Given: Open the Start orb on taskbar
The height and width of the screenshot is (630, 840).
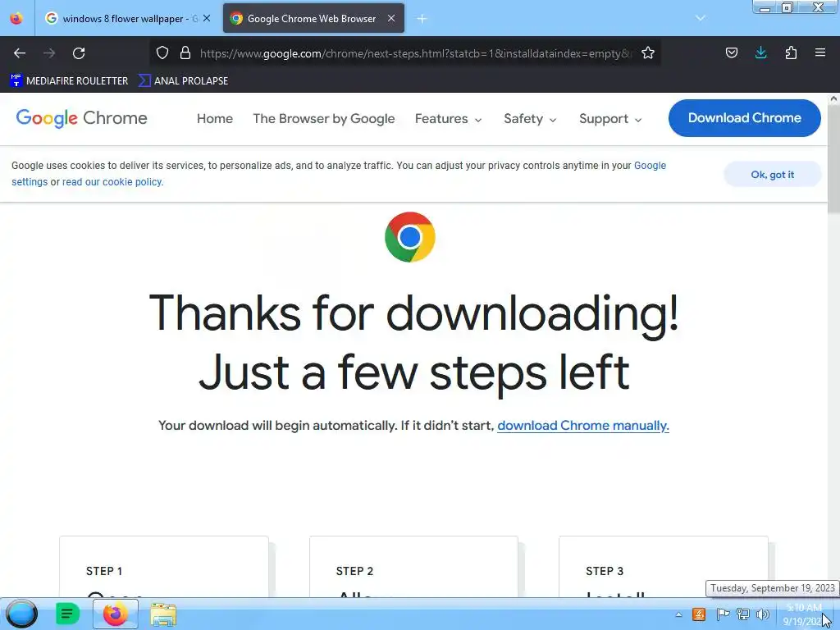Looking at the screenshot, I should pos(22,614).
